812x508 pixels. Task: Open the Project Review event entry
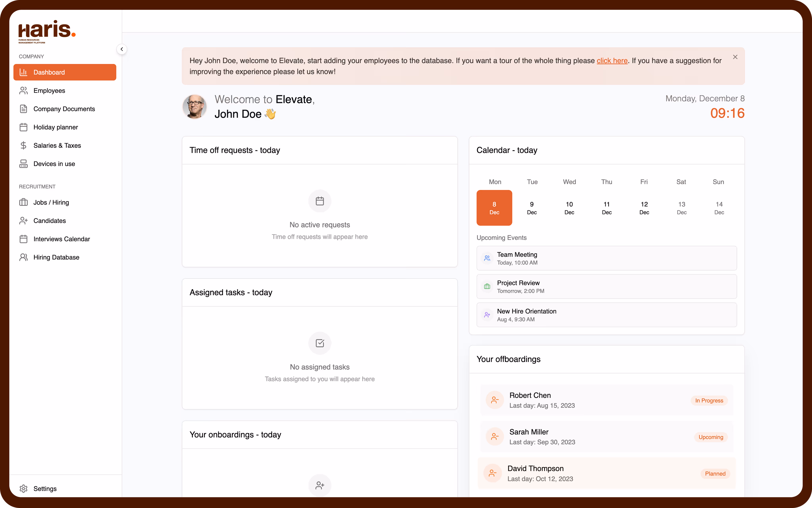pyautogui.click(x=606, y=287)
